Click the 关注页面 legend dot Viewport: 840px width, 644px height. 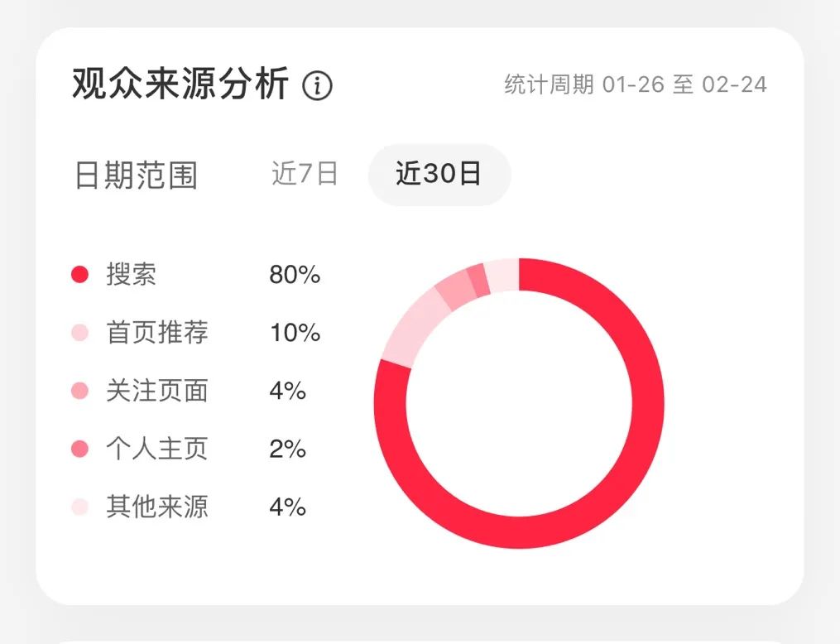pyautogui.click(x=79, y=391)
